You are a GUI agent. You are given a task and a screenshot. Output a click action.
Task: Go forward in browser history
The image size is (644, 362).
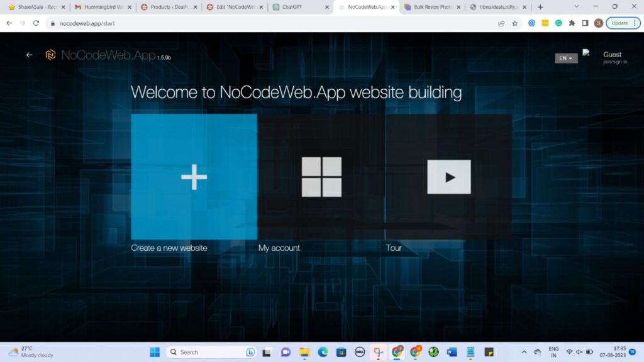click(23, 23)
